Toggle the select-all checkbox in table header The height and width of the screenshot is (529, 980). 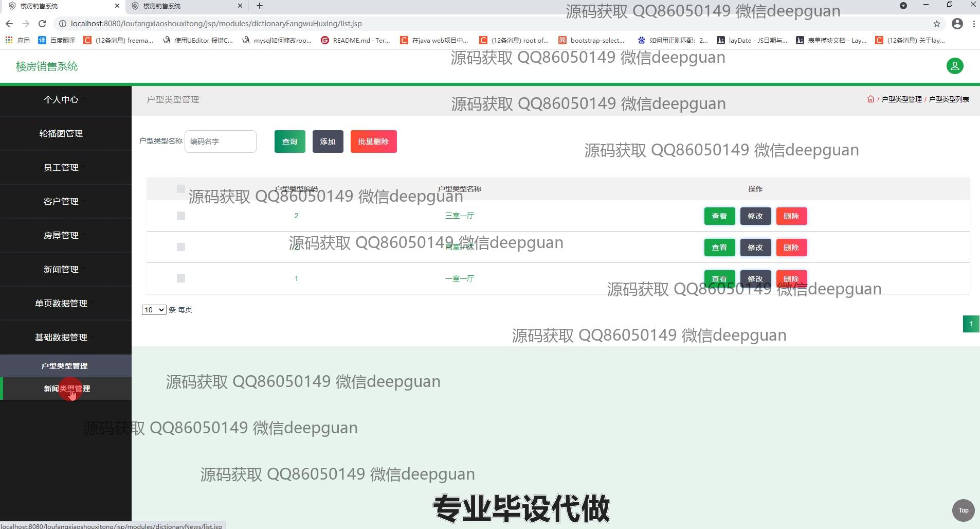[x=180, y=189]
